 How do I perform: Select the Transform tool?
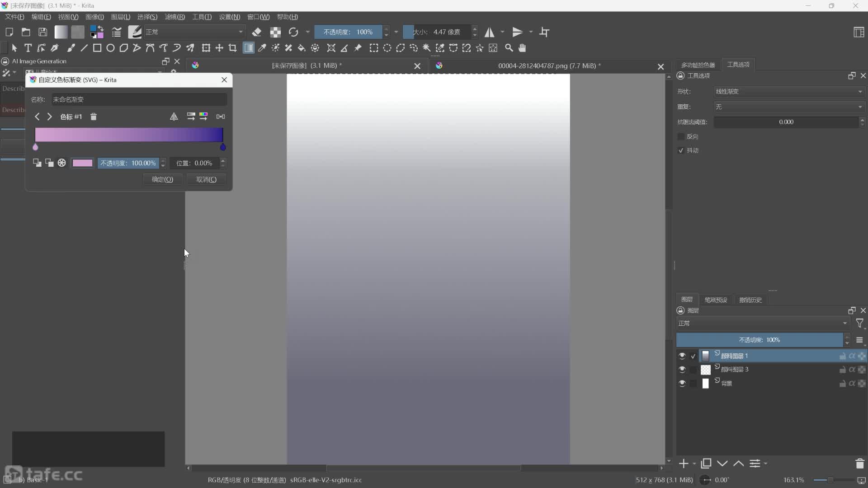[x=206, y=48]
